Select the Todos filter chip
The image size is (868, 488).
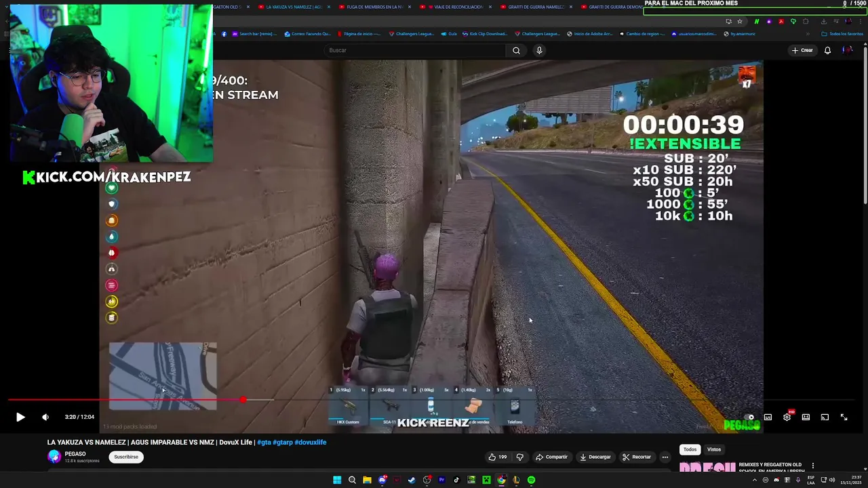tap(690, 449)
